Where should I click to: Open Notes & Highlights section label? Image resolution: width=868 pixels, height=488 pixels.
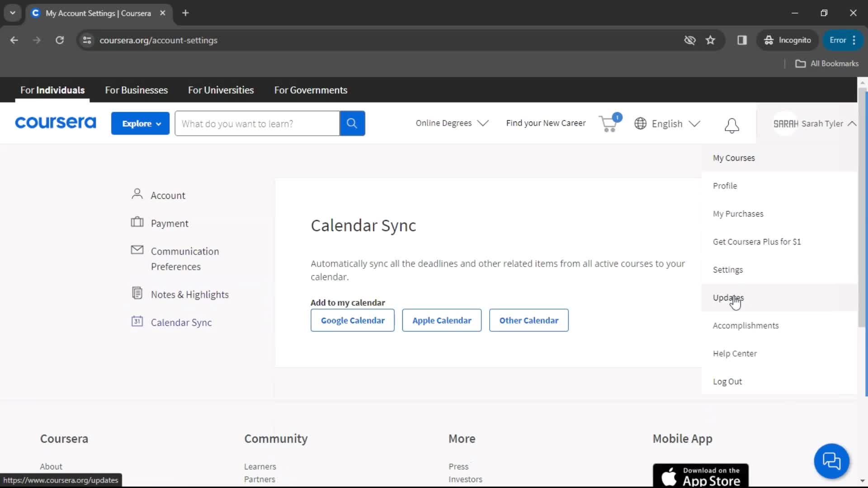[x=189, y=295]
